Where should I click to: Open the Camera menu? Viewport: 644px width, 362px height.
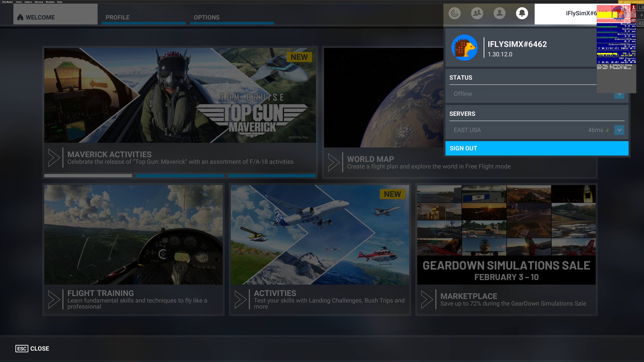pyautogui.click(x=28, y=2)
